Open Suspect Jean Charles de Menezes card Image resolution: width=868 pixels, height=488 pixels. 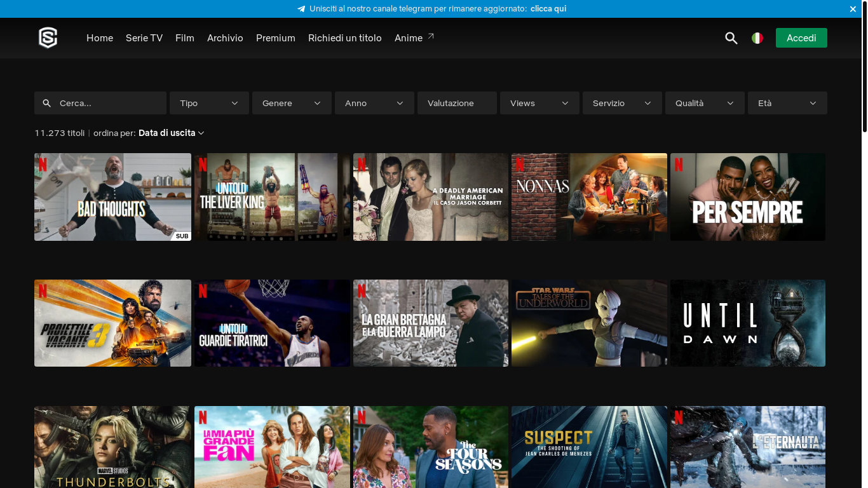[x=589, y=447]
